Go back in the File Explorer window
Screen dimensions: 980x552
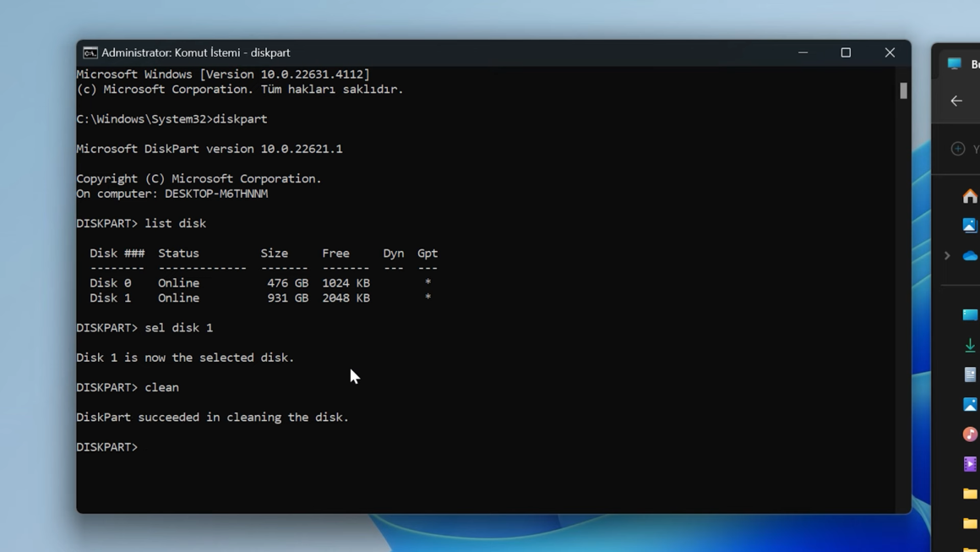click(x=956, y=101)
